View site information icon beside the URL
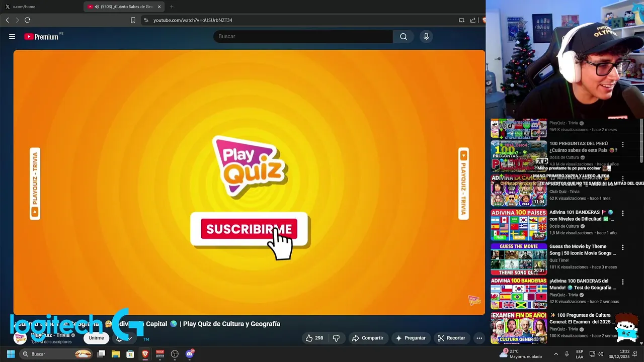This screenshot has height=362, width=644. 146,20
